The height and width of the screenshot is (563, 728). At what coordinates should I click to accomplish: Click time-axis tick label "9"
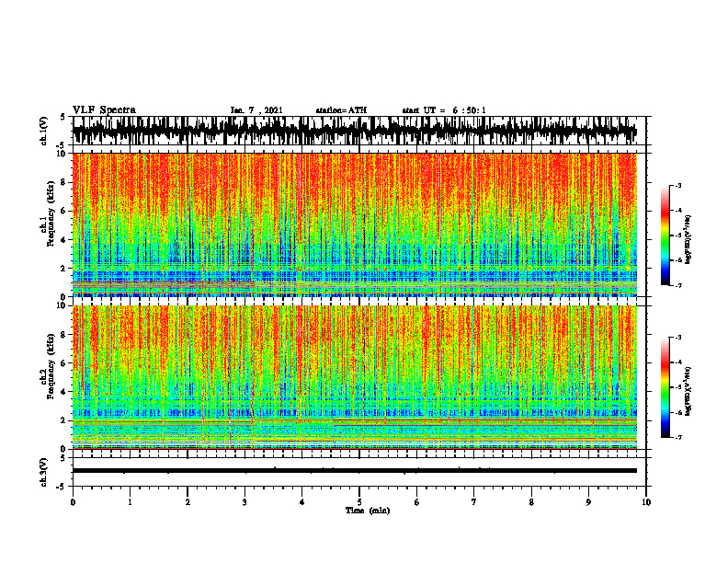click(588, 502)
